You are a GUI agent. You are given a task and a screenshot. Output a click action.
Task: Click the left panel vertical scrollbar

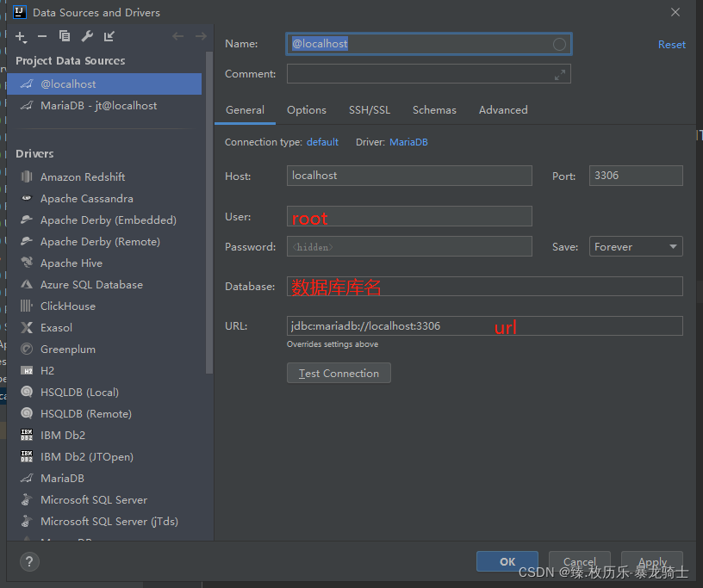tap(209, 213)
